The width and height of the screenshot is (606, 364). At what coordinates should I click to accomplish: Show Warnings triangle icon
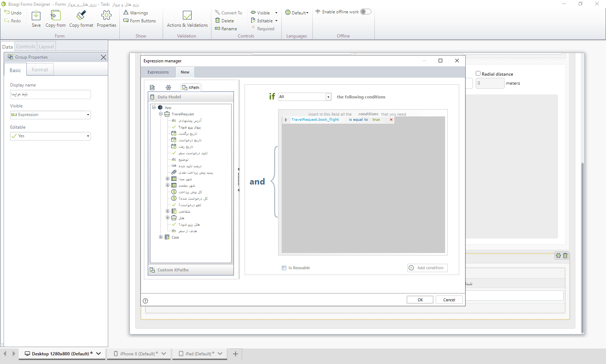pos(126,13)
